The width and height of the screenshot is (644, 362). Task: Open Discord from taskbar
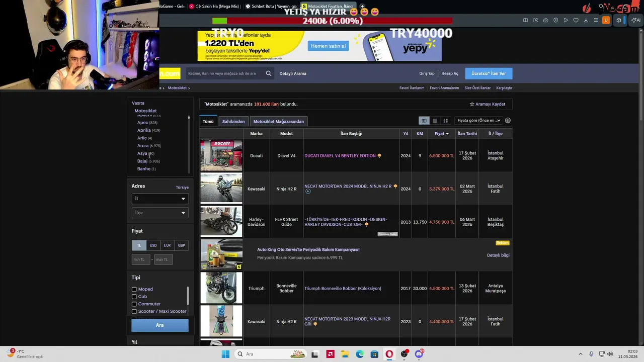point(419,354)
